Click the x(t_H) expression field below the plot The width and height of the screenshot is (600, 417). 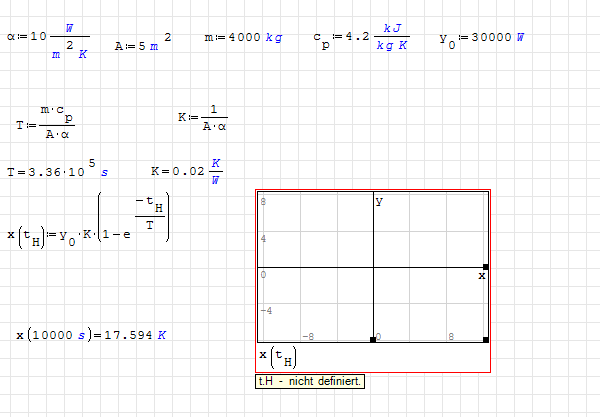[278, 357]
